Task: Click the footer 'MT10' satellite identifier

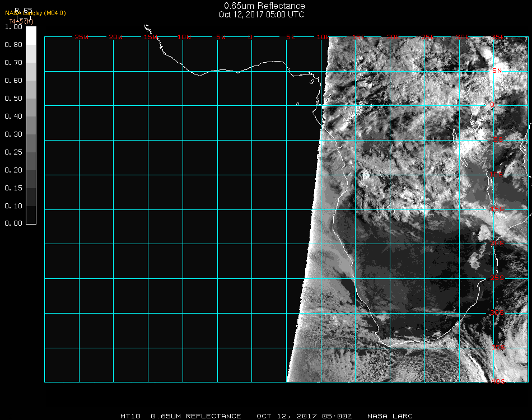Action: [130, 416]
